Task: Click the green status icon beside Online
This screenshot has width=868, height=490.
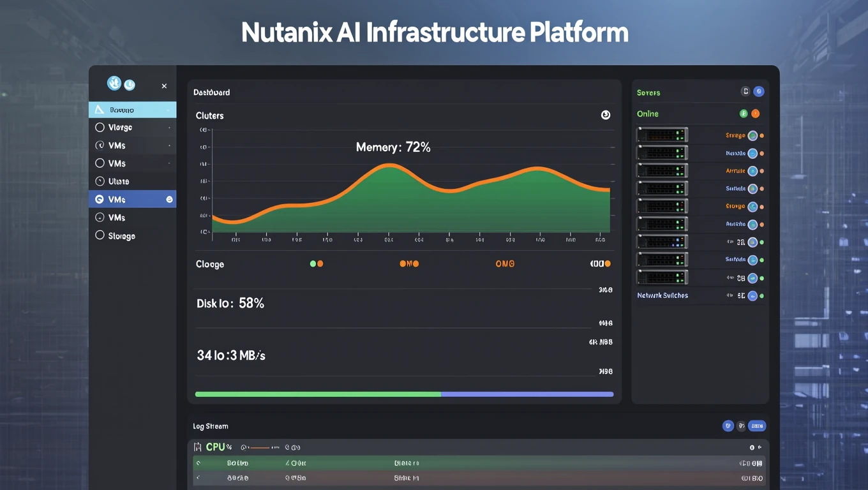Action: [x=744, y=114]
